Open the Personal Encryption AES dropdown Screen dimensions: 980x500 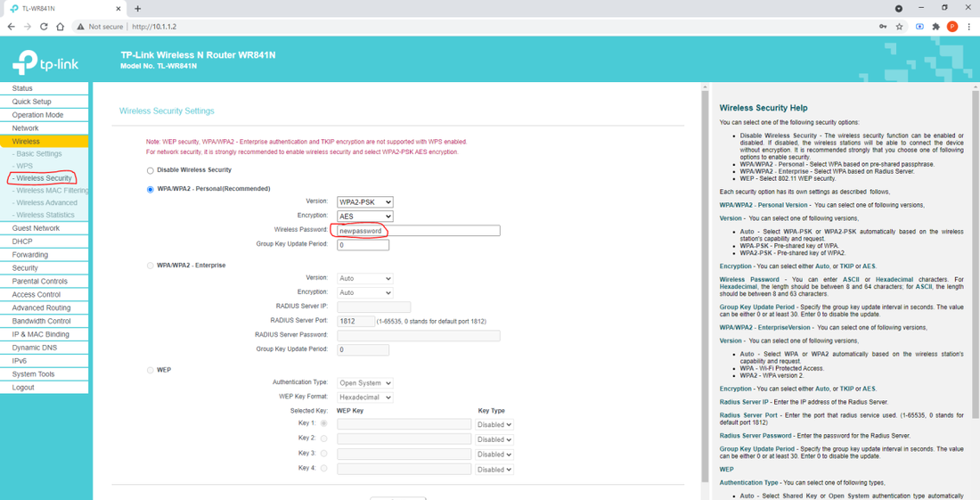click(x=365, y=217)
